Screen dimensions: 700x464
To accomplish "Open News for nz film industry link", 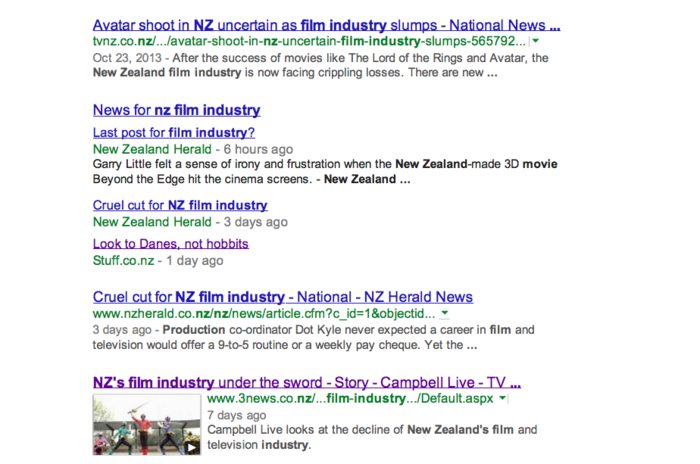I will tap(176, 110).
